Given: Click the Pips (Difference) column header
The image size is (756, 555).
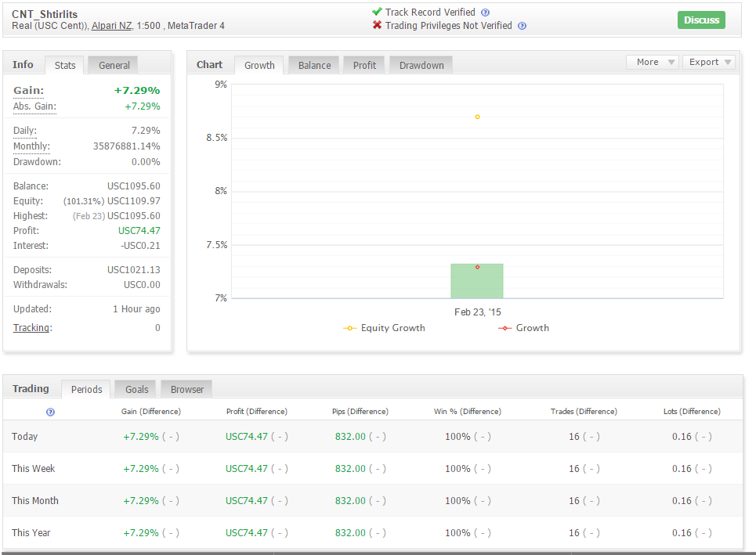Looking at the screenshot, I should point(360,412).
